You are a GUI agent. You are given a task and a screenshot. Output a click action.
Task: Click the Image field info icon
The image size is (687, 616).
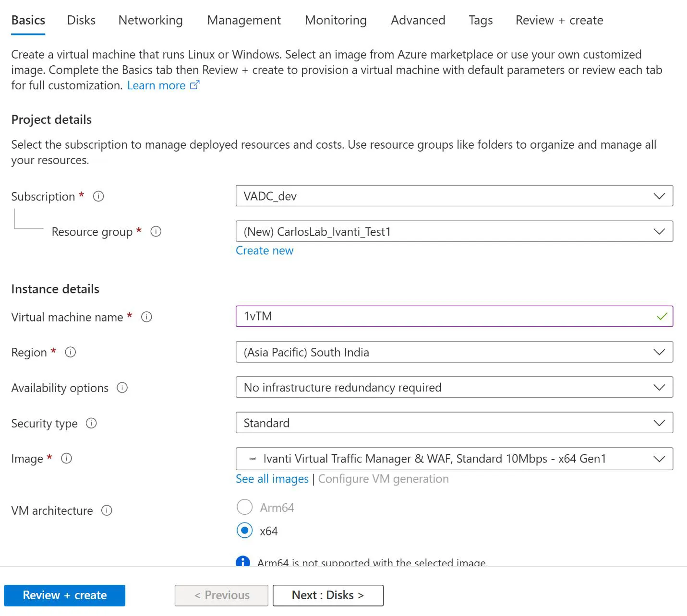(67, 459)
